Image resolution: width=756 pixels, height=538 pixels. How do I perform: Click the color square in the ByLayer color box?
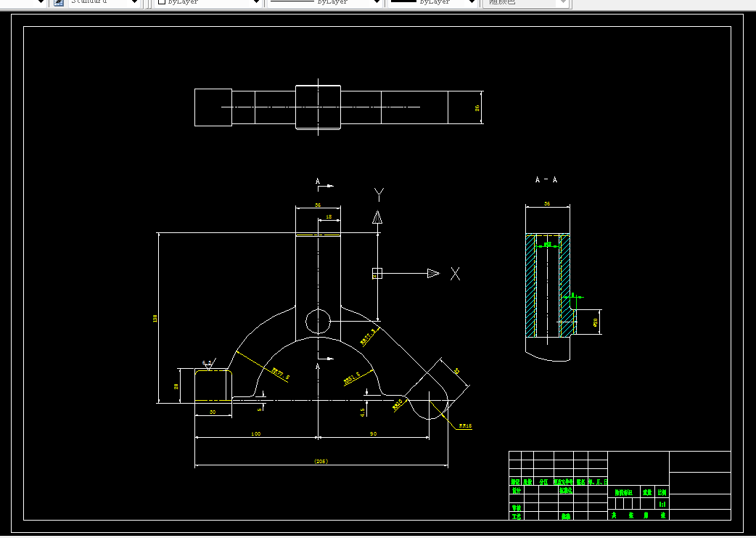click(x=162, y=2)
